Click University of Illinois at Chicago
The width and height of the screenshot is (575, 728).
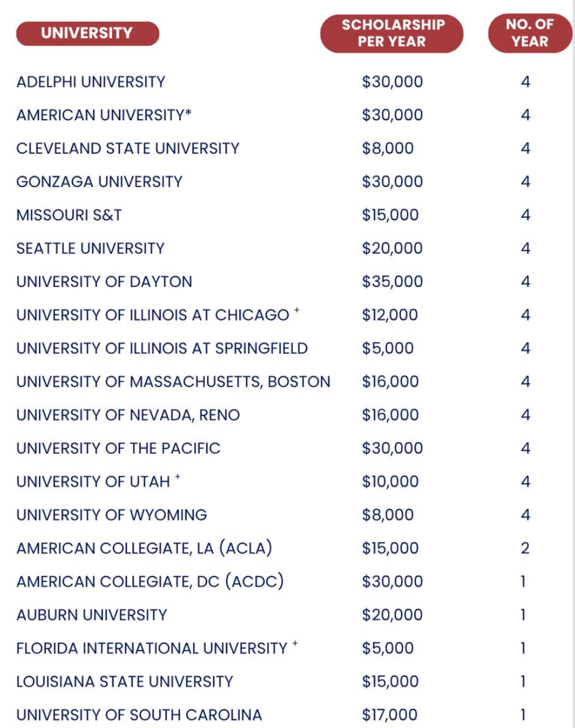[x=153, y=315]
